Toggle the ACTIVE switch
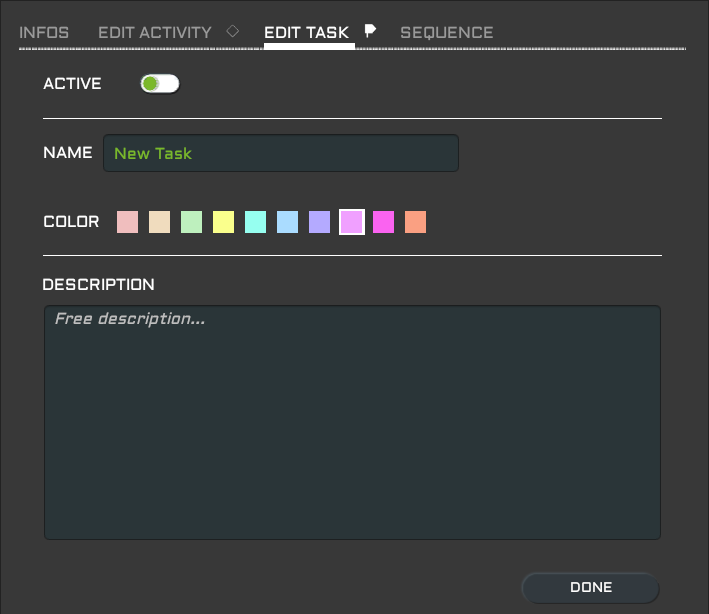This screenshot has width=709, height=614. pyautogui.click(x=160, y=84)
